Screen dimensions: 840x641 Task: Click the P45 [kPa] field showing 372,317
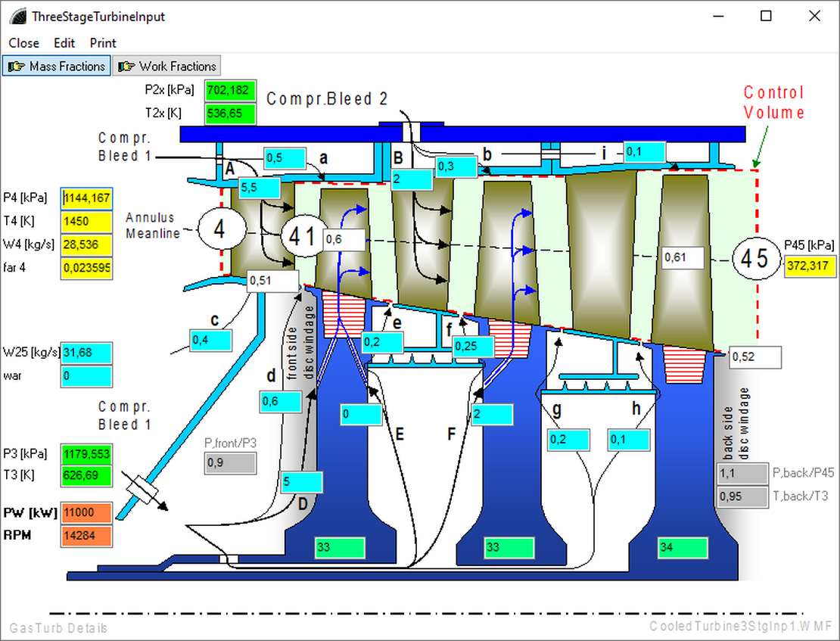(x=810, y=266)
